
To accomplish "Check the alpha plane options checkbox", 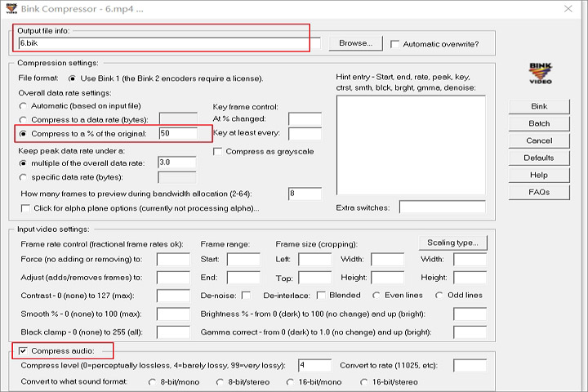I will click(x=25, y=208).
